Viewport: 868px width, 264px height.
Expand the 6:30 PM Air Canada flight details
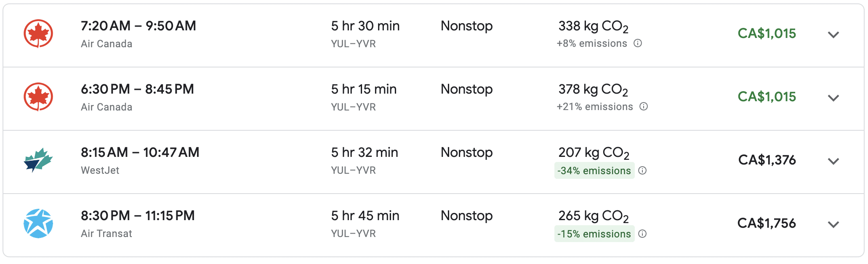[x=833, y=98]
